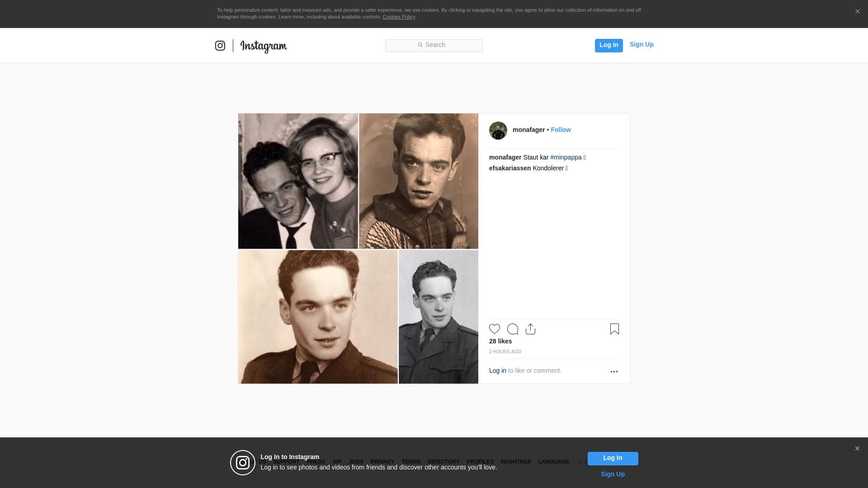Image resolution: width=868 pixels, height=488 pixels.
Task: Click the Search input field
Action: click(434, 45)
